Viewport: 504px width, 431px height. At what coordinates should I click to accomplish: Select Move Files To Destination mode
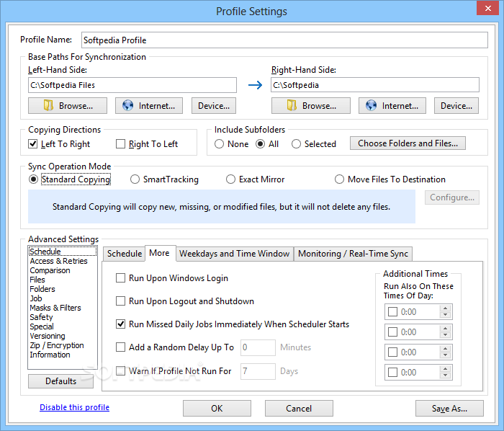[x=339, y=179]
